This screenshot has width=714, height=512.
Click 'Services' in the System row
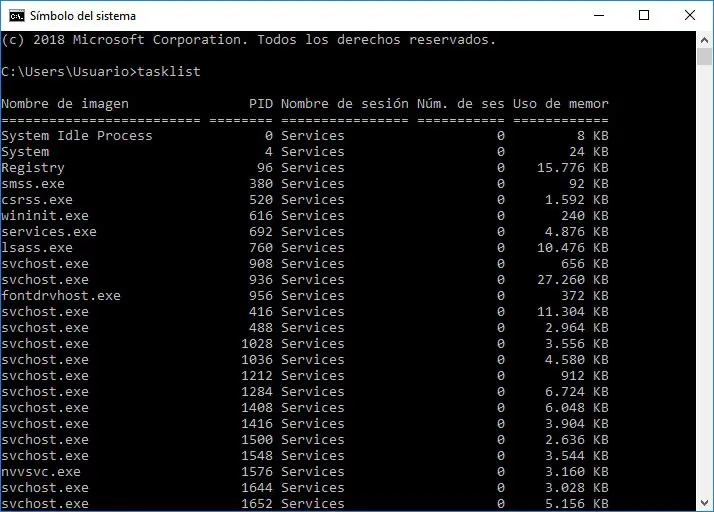(313, 152)
